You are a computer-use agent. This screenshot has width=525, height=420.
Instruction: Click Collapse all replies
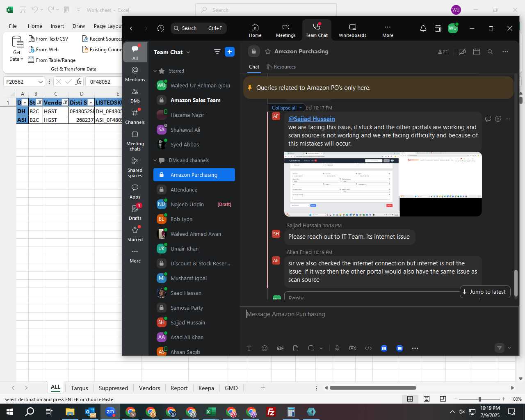click(x=287, y=108)
